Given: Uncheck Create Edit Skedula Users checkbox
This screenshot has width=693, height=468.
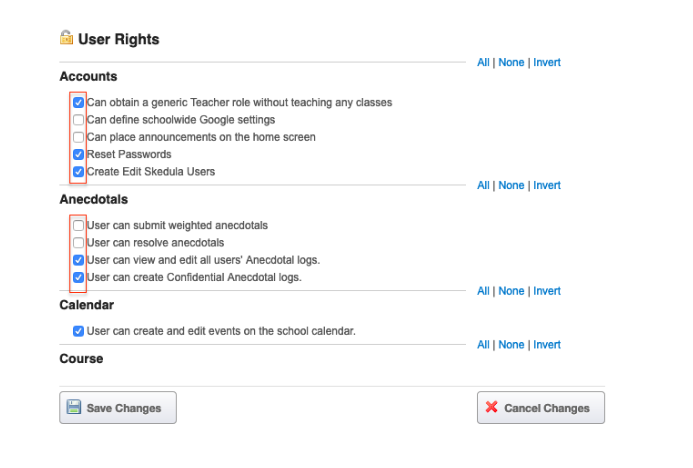Looking at the screenshot, I should pos(78,171).
